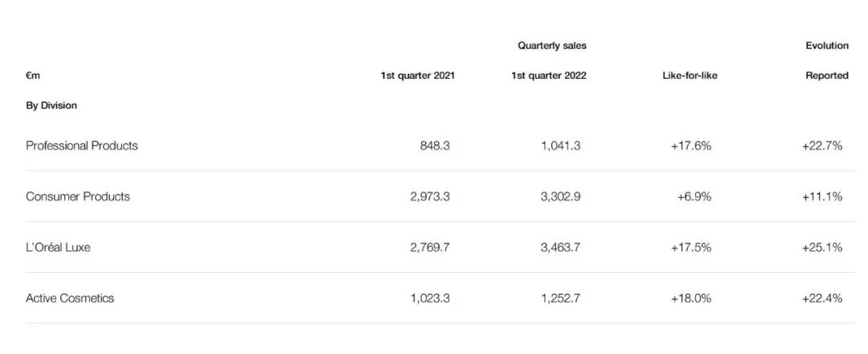
Task: Click the 1,023.3 Active Cosmetics value
Action: (430, 298)
